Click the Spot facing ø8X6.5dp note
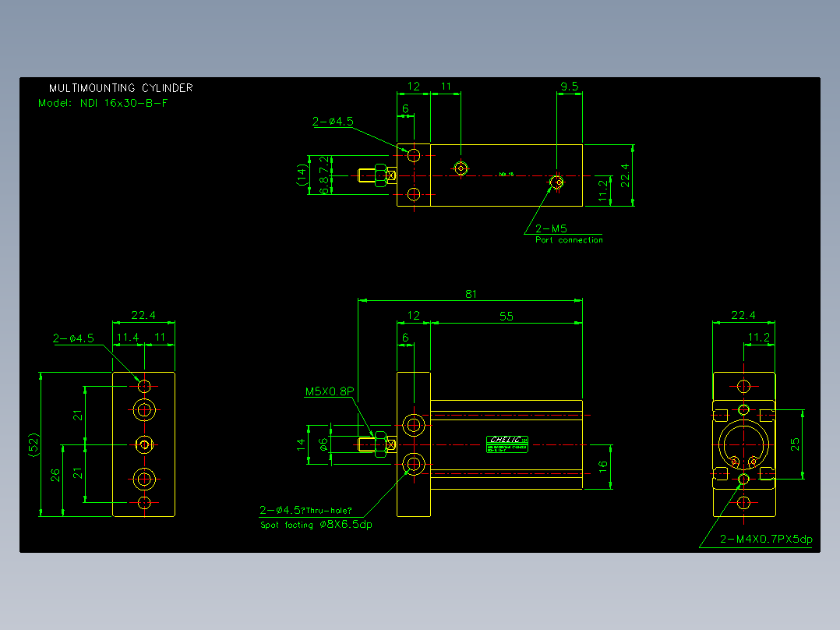This screenshot has width=840, height=630. (x=316, y=525)
